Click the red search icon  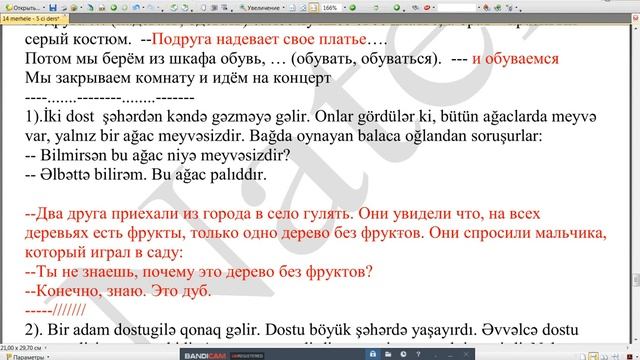427,8
